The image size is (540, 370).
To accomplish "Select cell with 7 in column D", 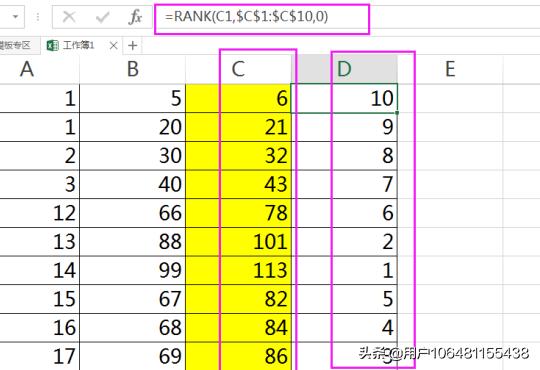I will [x=344, y=184].
